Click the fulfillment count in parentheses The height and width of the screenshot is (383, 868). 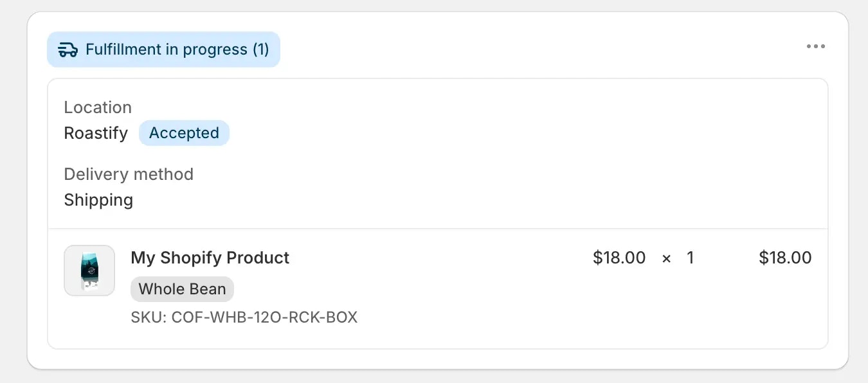click(x=264, y=49)
